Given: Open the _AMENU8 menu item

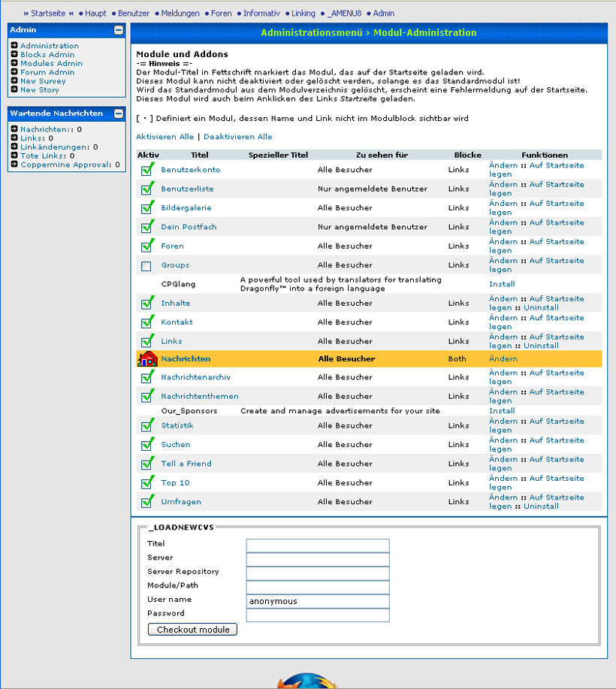Looking at the screenshot, I should click(344, 14).
